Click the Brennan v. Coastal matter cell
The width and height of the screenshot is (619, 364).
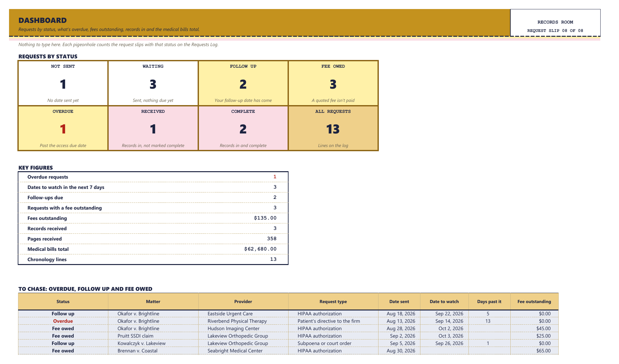pyautogui.click(x=153, y=351)
